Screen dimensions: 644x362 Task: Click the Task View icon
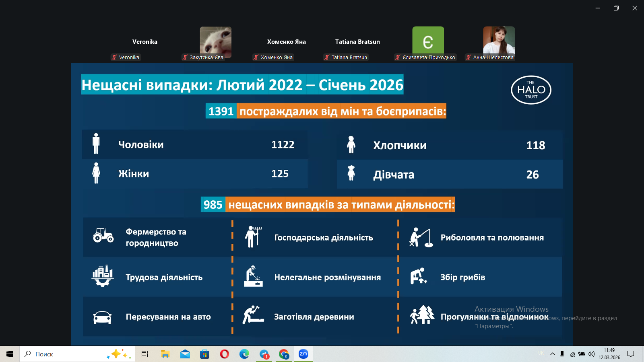coord(145,354)
